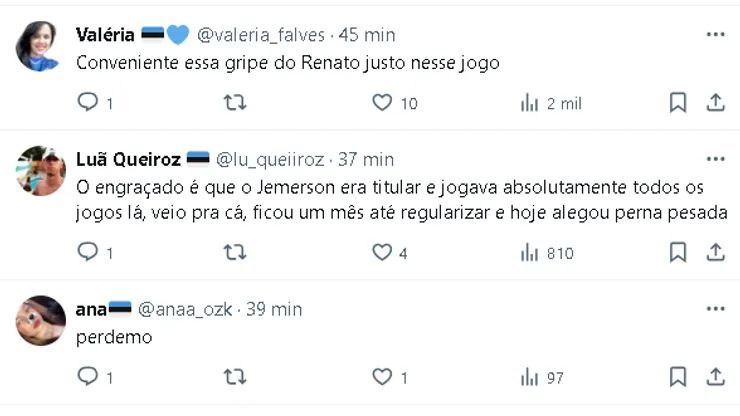The image size is (740, 416).
Task: Share ana's "perdemo" tweet
Action: click(715, 377)
